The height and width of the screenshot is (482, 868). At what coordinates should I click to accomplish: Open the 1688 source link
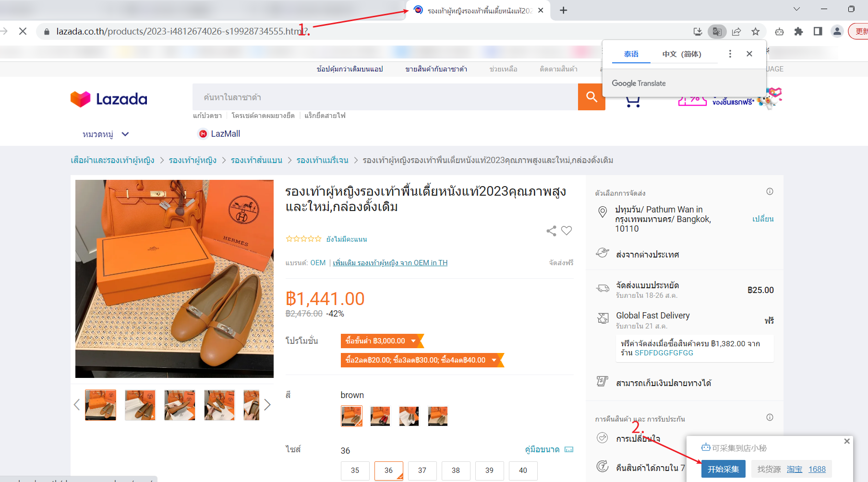[x=817, y=469]
